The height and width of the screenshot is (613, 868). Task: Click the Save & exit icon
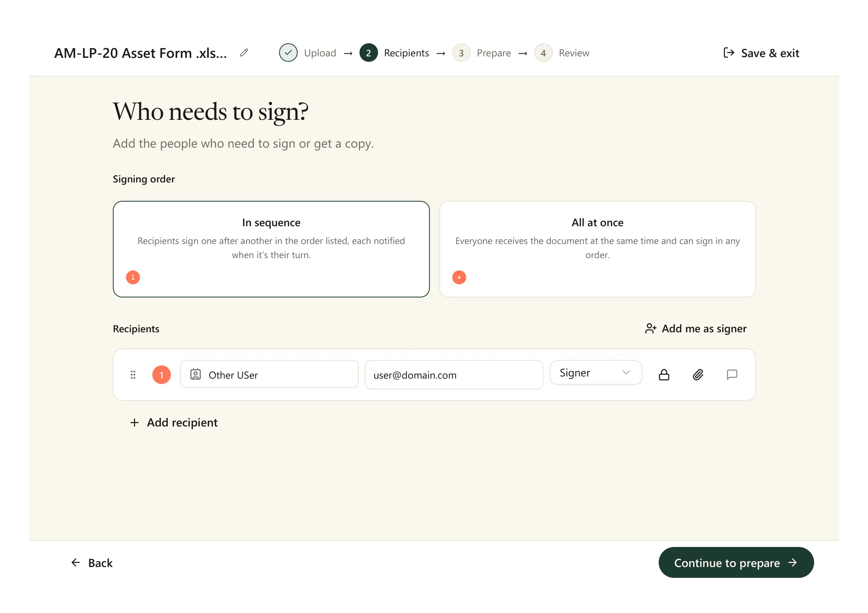pos(728,53)
